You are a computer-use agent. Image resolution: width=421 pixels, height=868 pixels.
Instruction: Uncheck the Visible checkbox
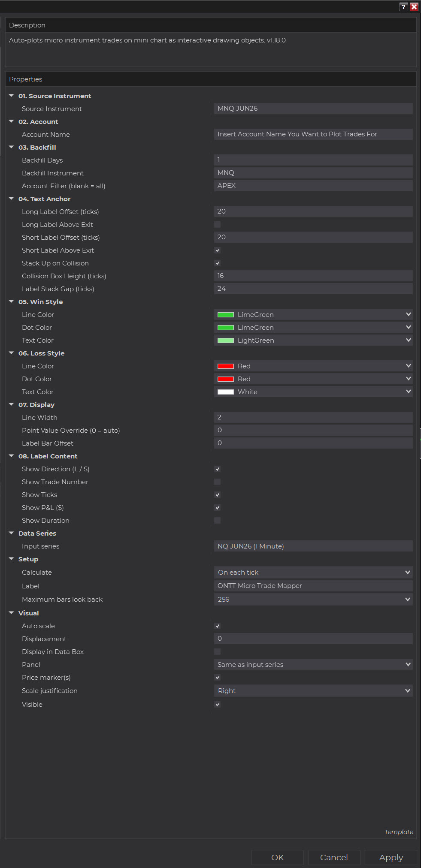(218, 704)
